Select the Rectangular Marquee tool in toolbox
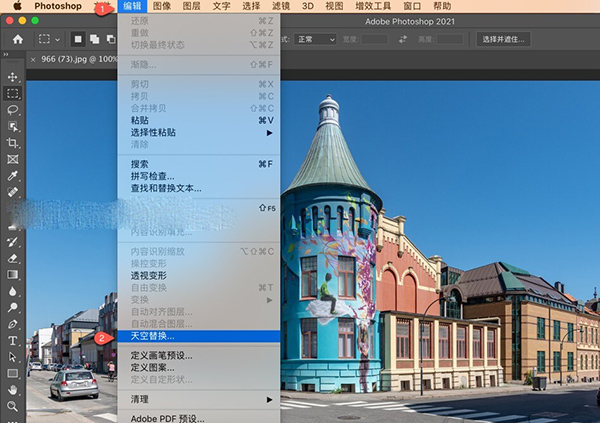Screen dimensions: 600x423 tap(13, 93)
